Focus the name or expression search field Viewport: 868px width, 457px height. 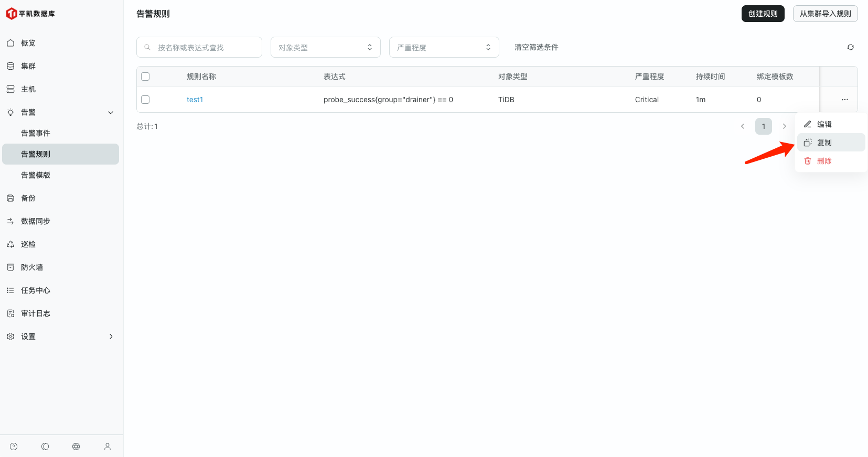[205, 47]
